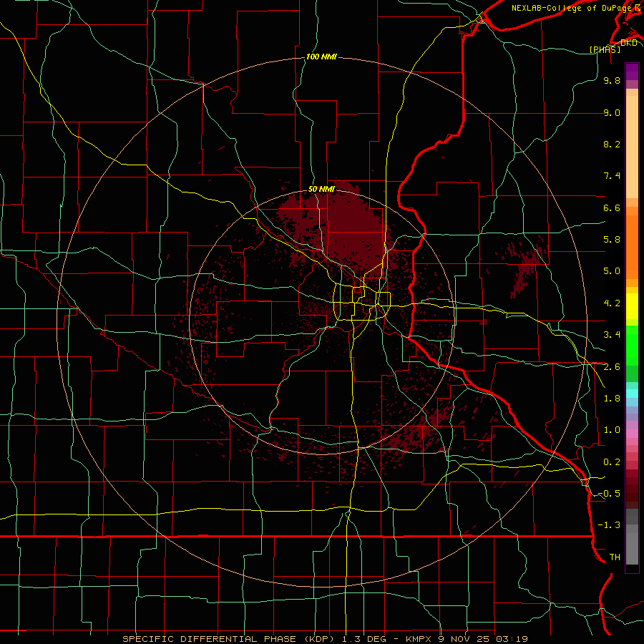
Task: Select the bright green swatch on the color bar
Action: coord(632,346)
